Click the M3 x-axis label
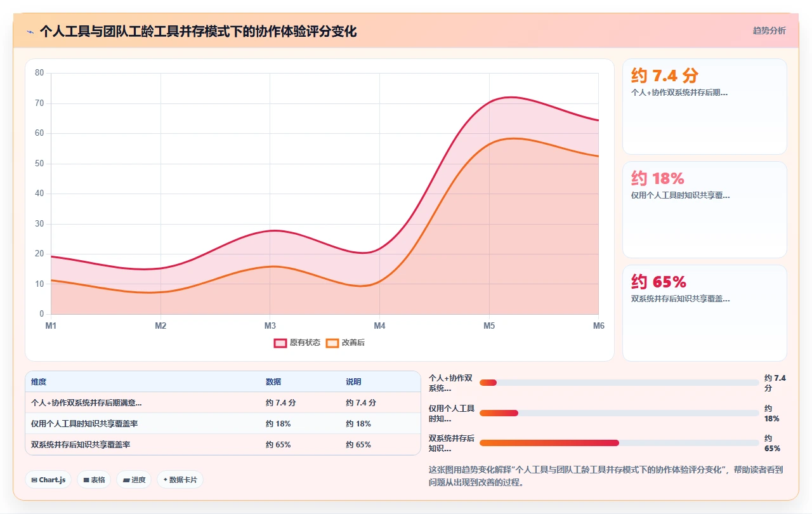This screenshot has height=514, width=812. (270, 326)
